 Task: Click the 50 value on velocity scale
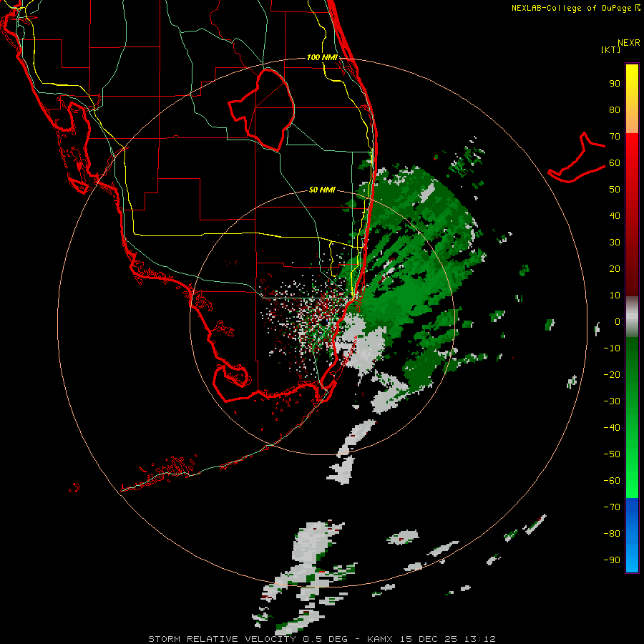[x=615, y=190]
